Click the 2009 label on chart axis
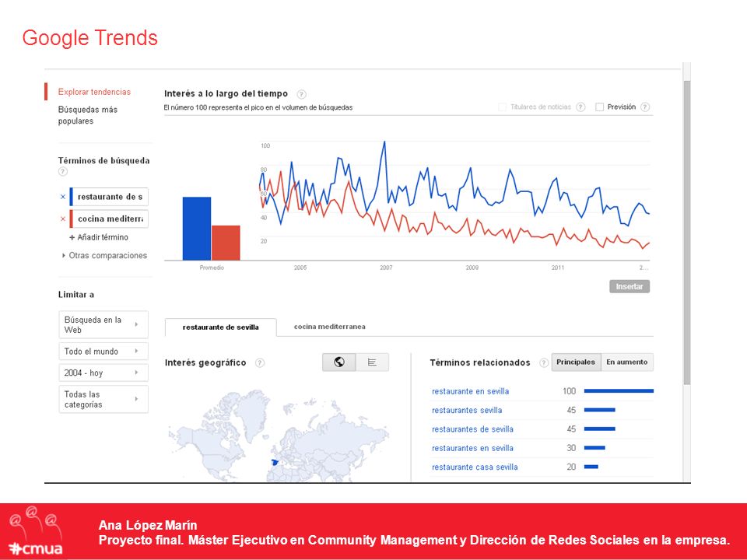This screenshot has height=560, width=747. (x=472, y=268)
